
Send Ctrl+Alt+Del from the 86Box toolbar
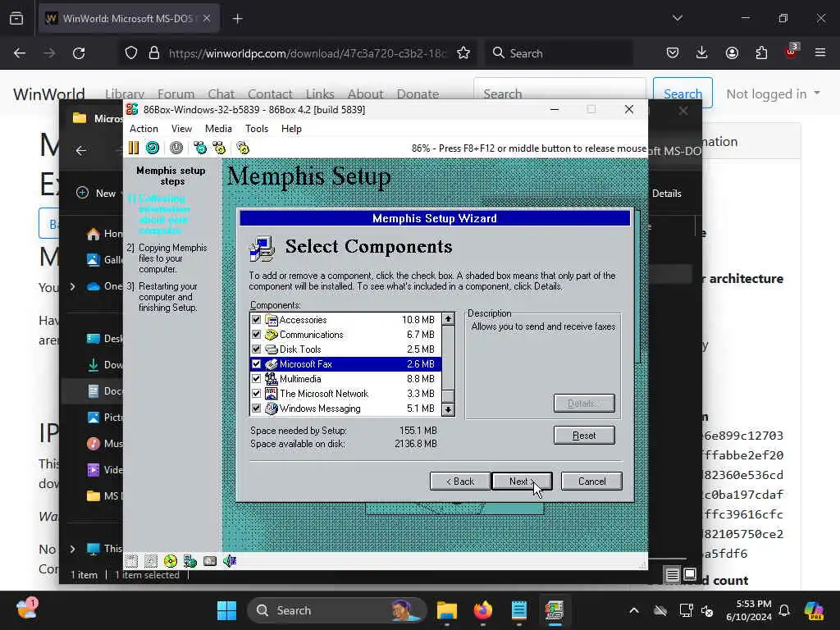[x=200, y=148]
